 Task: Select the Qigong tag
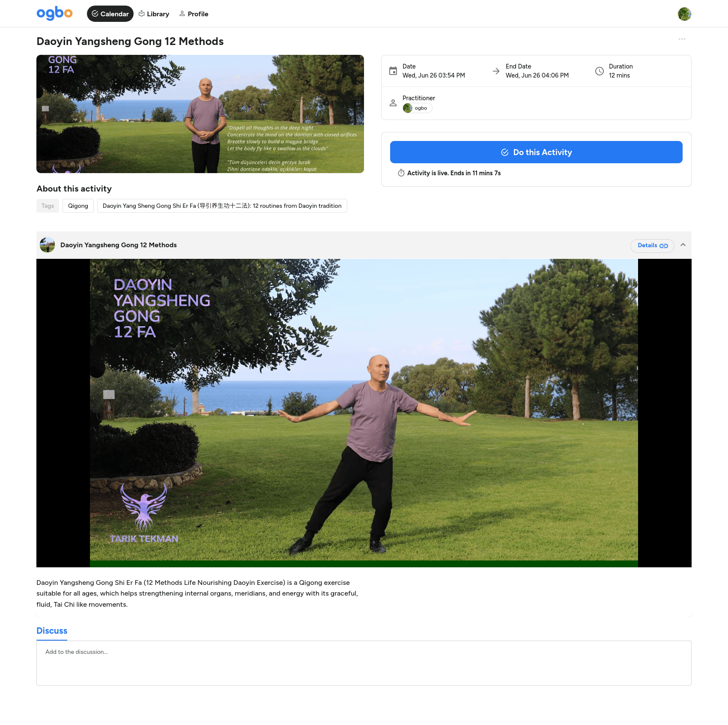point(78,206)
